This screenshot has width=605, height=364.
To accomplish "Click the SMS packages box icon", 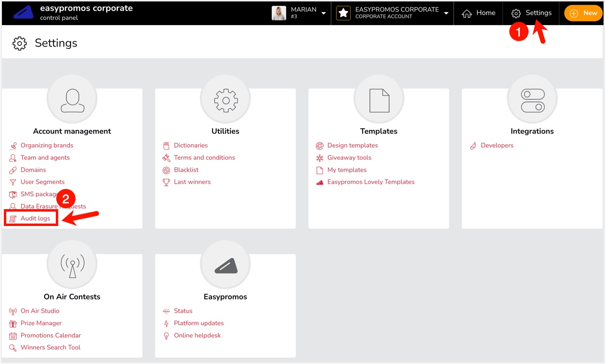I will click(13, 194).
